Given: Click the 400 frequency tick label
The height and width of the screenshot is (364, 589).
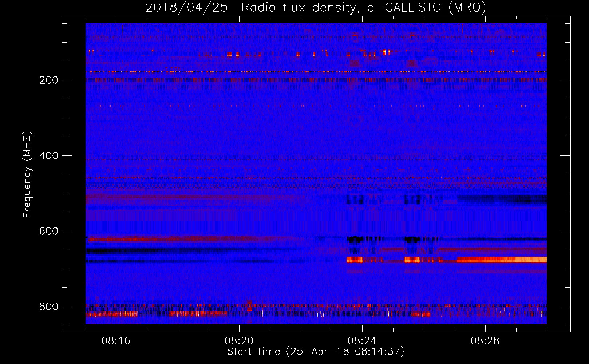Looking at the screenshot, I should tap(49, 156).
